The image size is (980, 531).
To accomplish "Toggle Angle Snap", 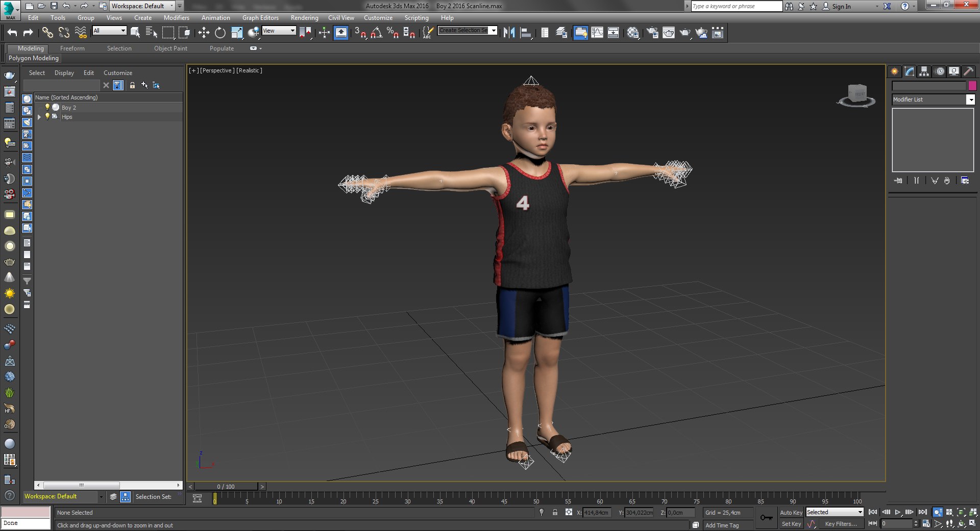I will coord(377,33).
